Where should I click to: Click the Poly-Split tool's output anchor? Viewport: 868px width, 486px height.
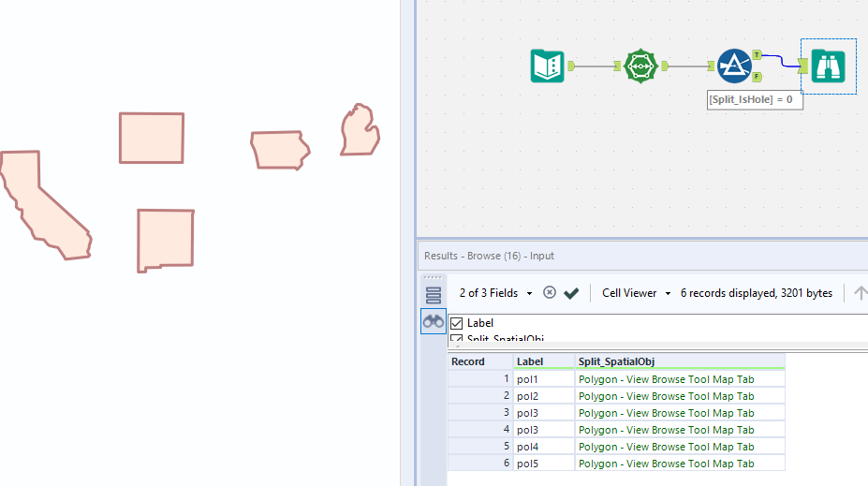click(x=665, y=66)
